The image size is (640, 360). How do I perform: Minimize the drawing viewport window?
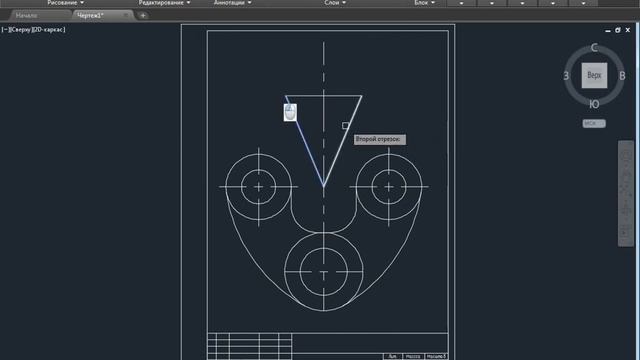click(x=608, y=30)
